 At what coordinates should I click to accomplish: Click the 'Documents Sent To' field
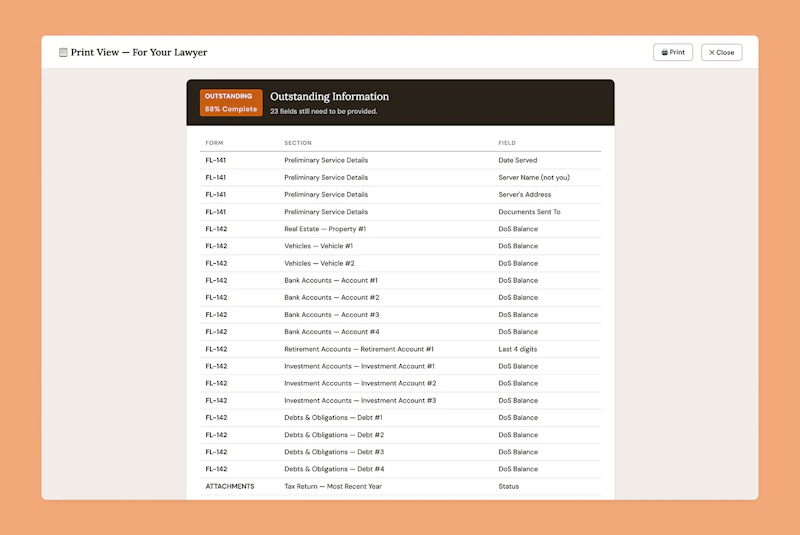click(x=529, y=212)
